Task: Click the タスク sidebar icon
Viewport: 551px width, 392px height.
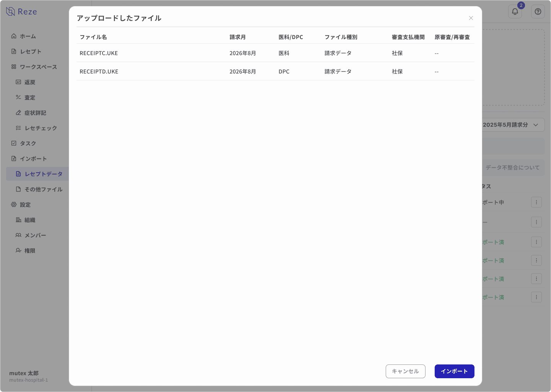Action: pyautogui.click(x=13, y=143)
